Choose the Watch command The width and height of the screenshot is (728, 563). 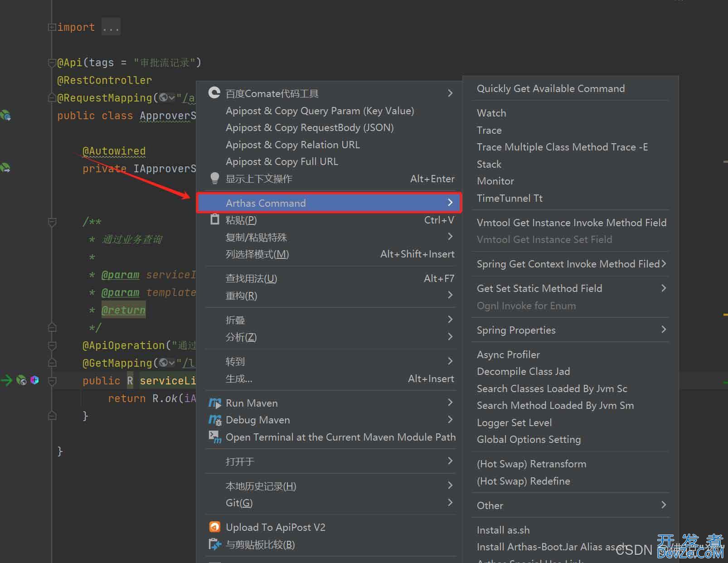pyautogui.click(x=570, y=113)
